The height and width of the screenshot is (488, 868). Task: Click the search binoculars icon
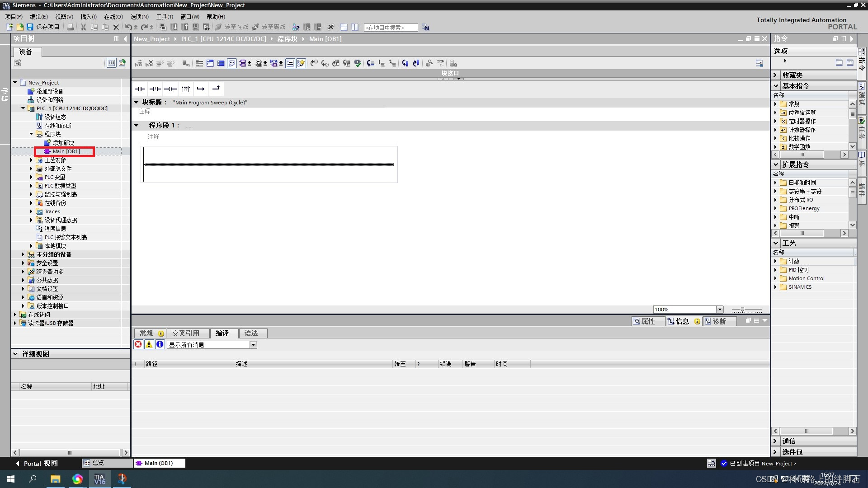coord(426,28)
